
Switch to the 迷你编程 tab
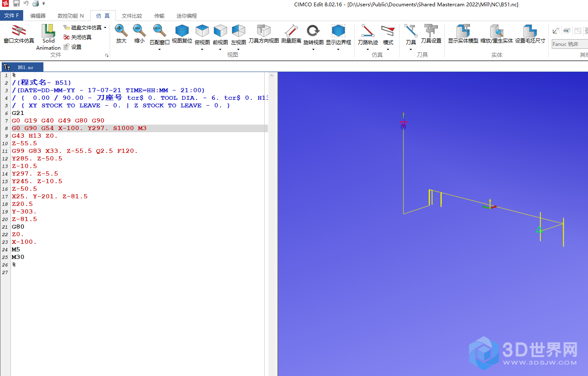(x=187, y=16)
